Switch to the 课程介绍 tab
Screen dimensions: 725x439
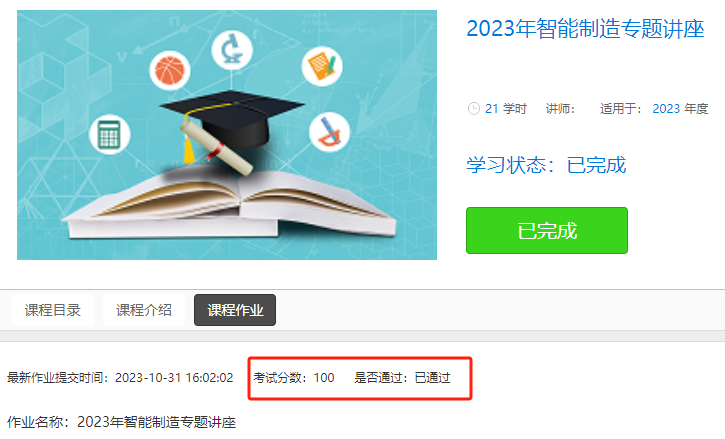(144, 310)
